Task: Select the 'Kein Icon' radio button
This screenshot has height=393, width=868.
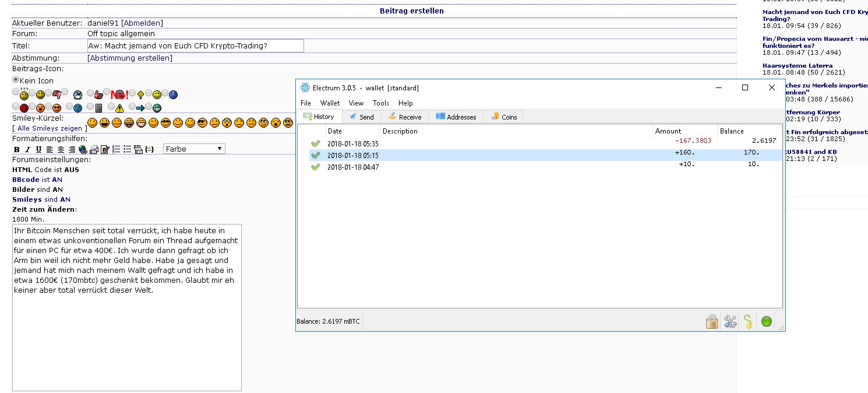Action: [16, 80]
